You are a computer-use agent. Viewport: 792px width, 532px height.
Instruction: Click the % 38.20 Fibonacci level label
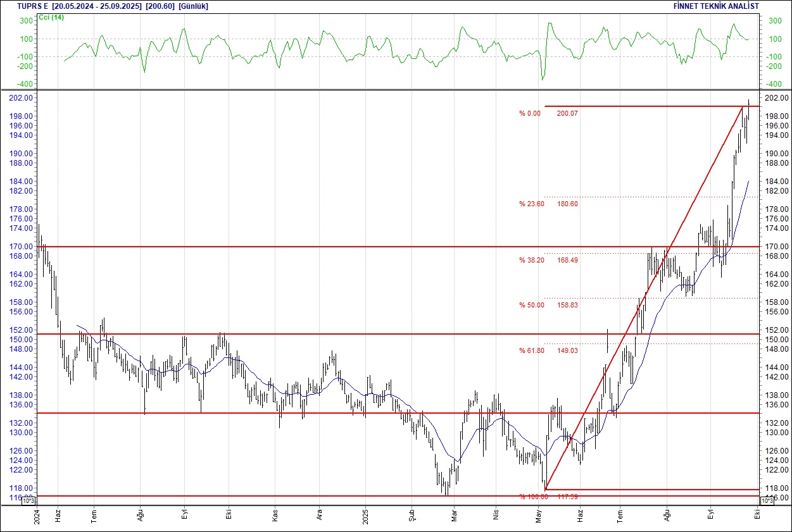(532, 260)
